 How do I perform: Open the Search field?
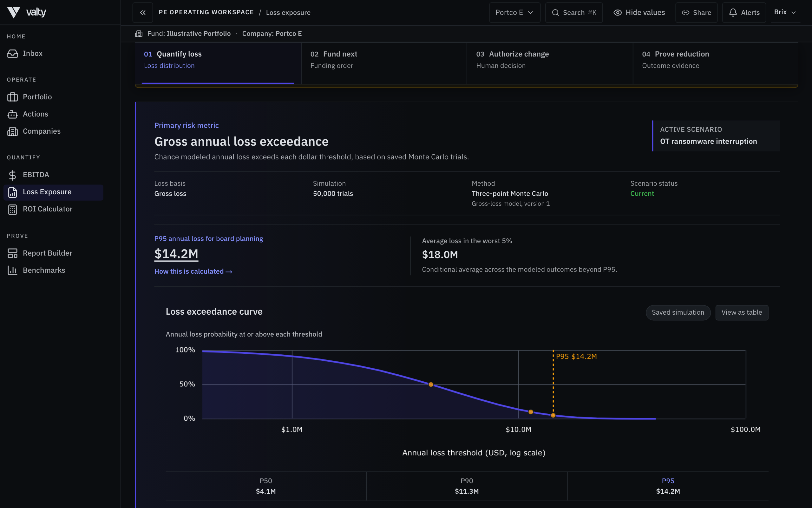[574, 12]
